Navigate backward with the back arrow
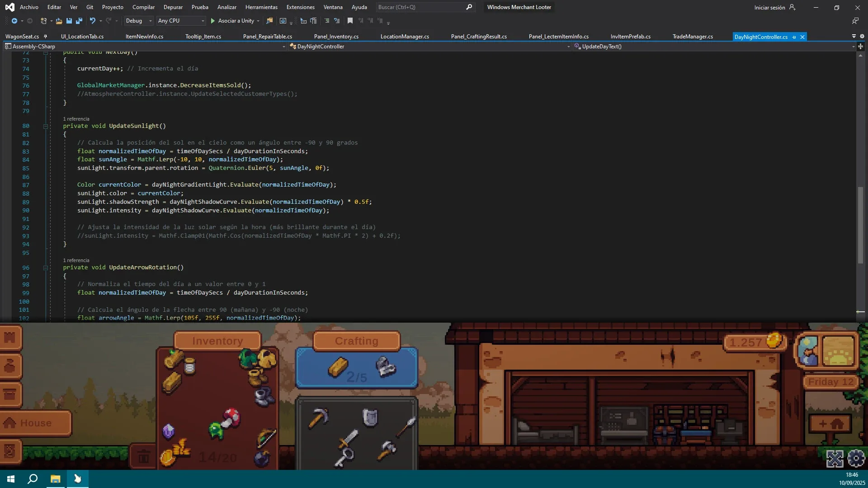The height and width of the screenshot is (488, 868). coord(14,21)
